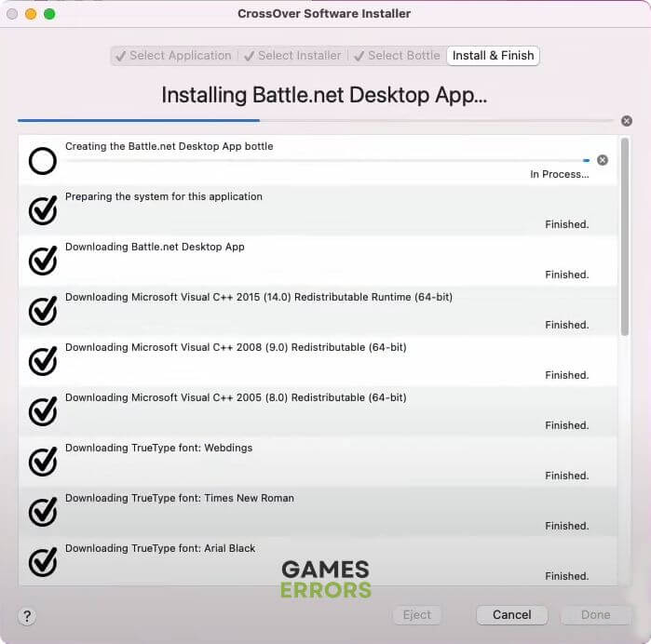This screenshot has height=644, width=651.
Task: Click the Done button
Action: click(596, 614)
